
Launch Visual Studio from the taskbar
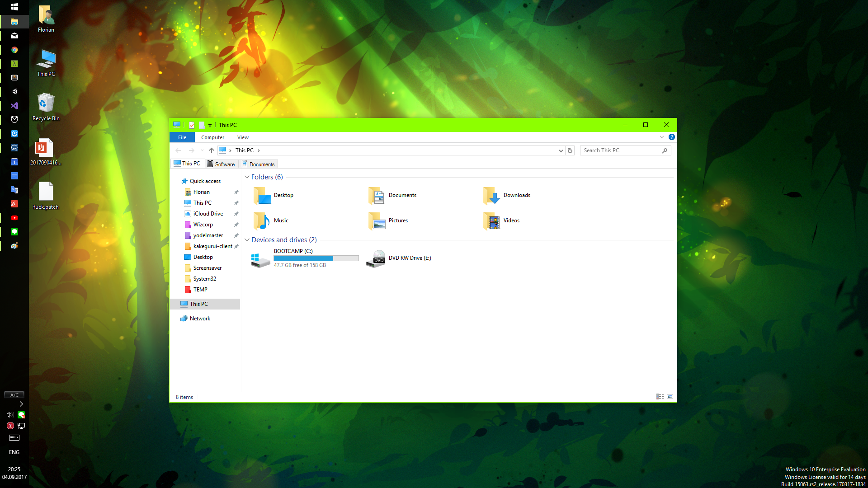point(14,106)
